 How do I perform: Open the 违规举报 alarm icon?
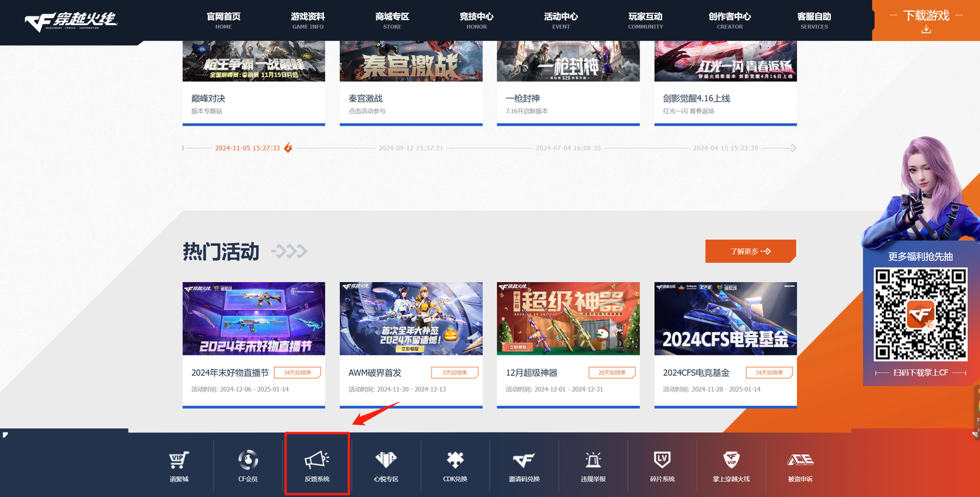pyautogui.click(x=593, y=460)
